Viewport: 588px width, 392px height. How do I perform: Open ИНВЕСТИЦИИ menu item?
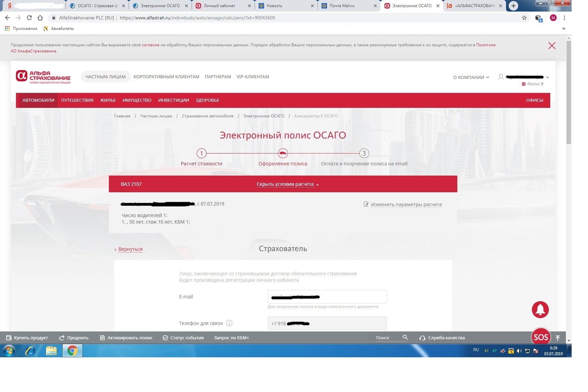(174, 100)
